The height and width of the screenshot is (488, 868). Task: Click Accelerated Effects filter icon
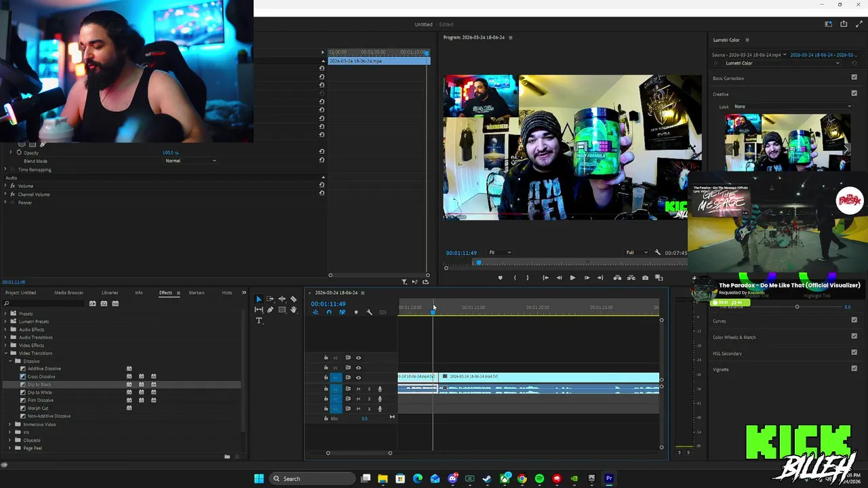tap(92, 304)
